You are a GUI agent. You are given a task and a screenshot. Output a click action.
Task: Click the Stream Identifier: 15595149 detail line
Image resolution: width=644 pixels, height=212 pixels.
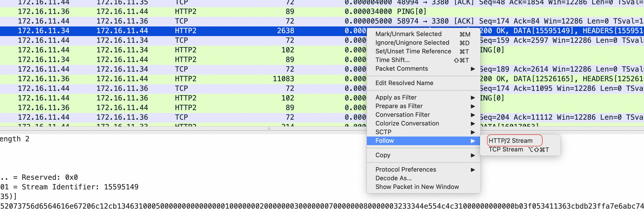point(75,187)
